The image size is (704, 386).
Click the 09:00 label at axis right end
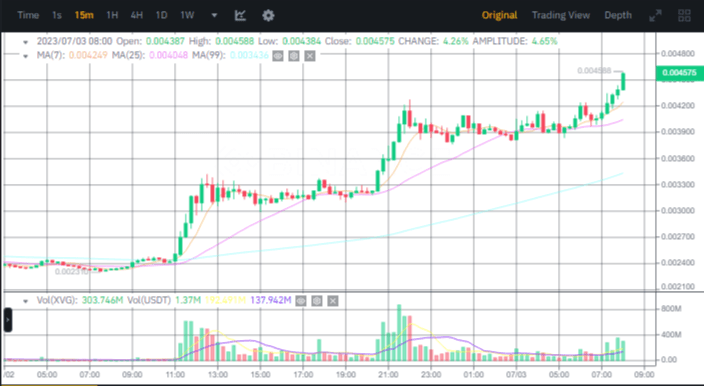(x=644, y=374)
